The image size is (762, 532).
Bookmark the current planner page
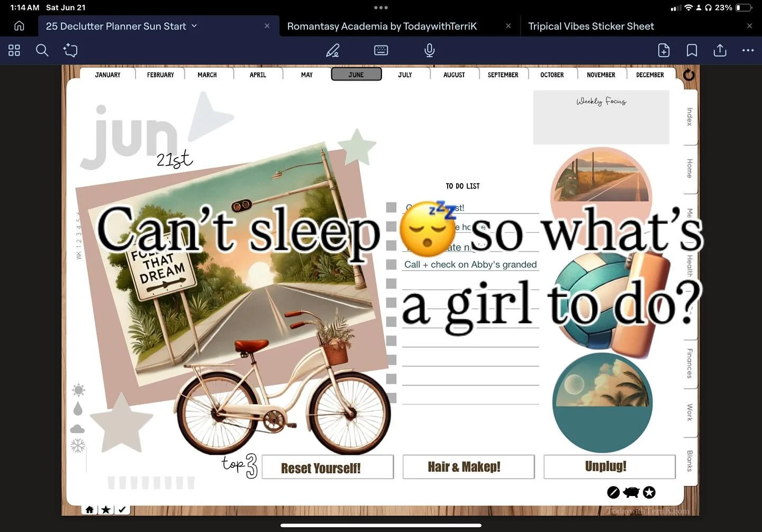pos(692,50)
